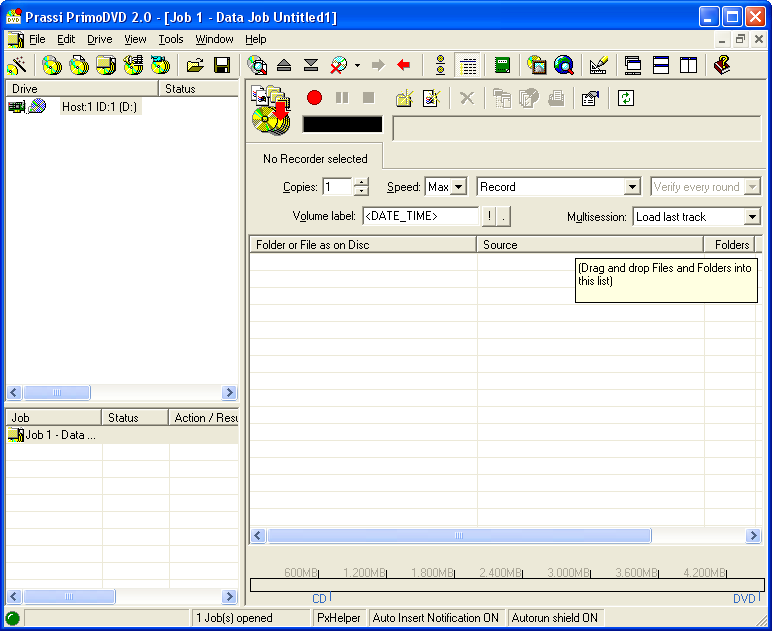The height and width of the screenshot is (631, 772).
Task: Click inside the Copies number field
Action: [337, 187]
